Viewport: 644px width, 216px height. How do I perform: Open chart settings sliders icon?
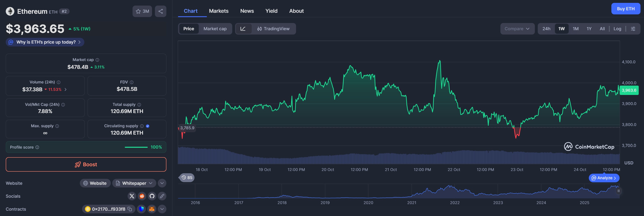click(633, 29)
